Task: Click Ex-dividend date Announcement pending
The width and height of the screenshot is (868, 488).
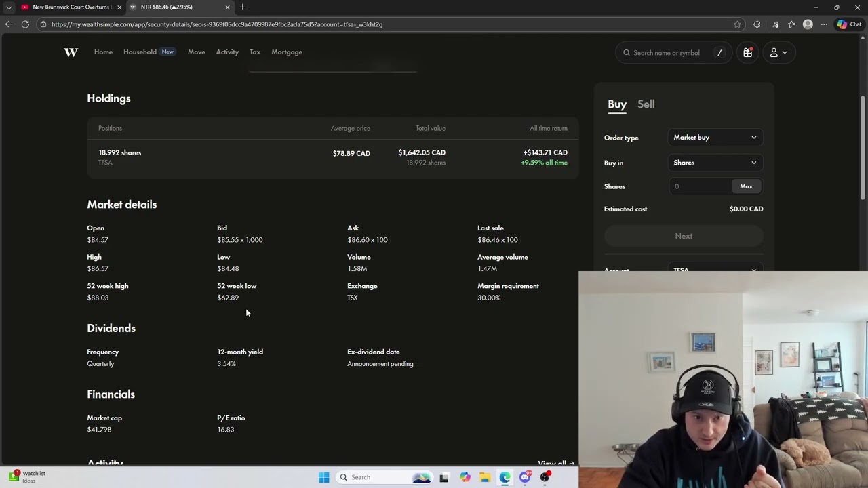Action: [x=380, y=364]
